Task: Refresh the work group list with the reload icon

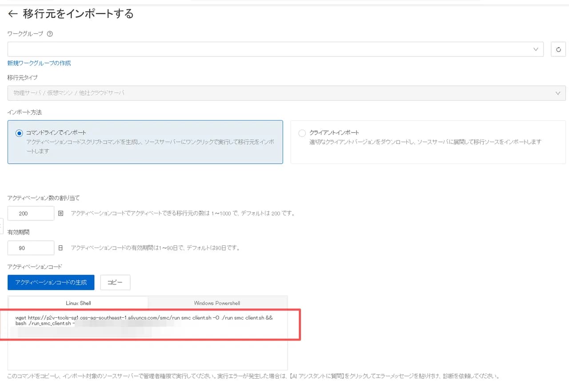Action: point(558,49)
